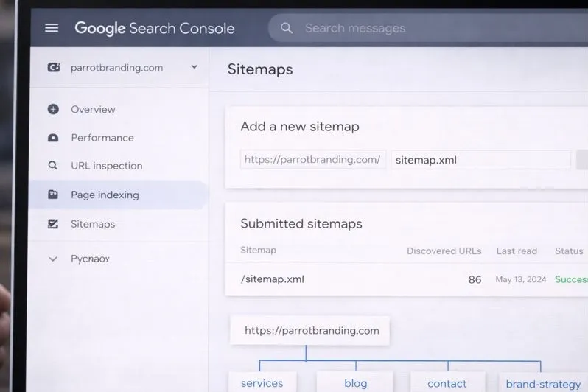The width and height of the screenshot is (588, 392).
Task: Select the /sitemap.xml row
Action: pyautogui.click(x=407, y=279)
